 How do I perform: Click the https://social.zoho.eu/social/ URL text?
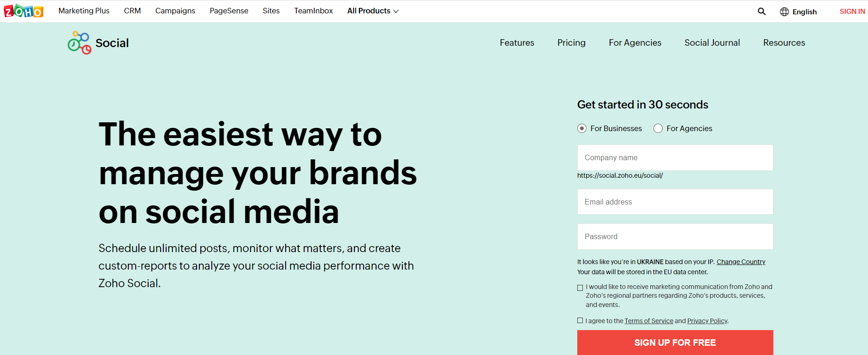click(x=620, y=175)
